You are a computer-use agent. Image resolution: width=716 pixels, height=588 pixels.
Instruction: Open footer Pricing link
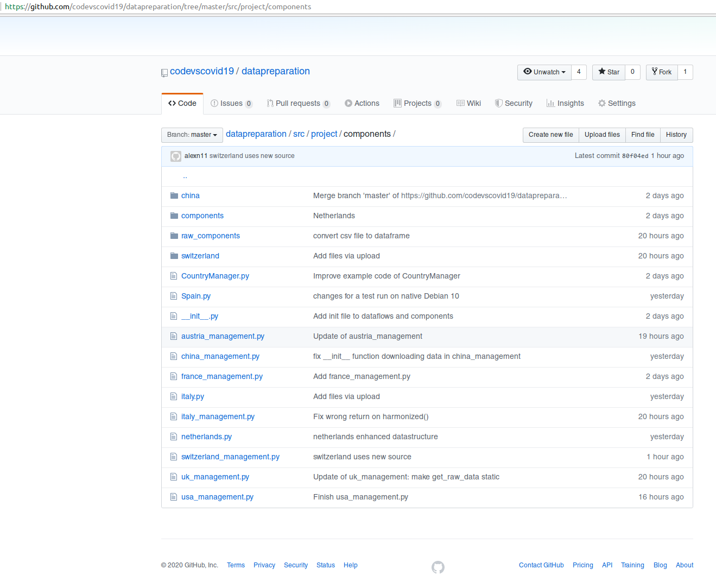pos(583,565)
